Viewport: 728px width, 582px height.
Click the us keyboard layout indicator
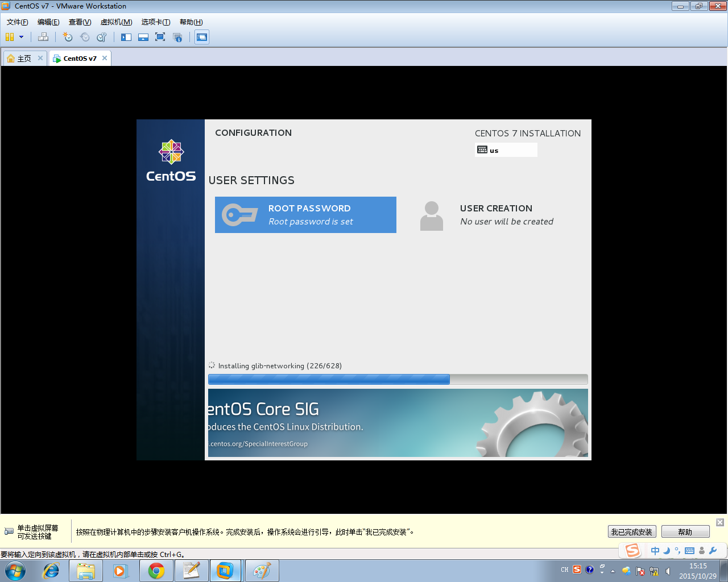coord(506,150)
